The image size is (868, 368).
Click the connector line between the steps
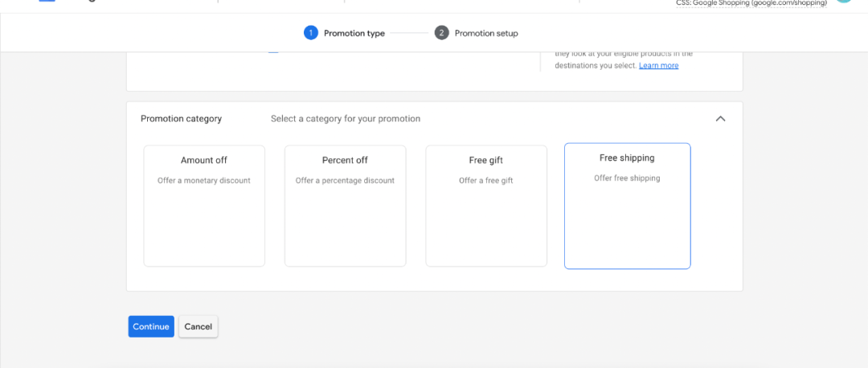pyautogui.click(x=410, y=33)
